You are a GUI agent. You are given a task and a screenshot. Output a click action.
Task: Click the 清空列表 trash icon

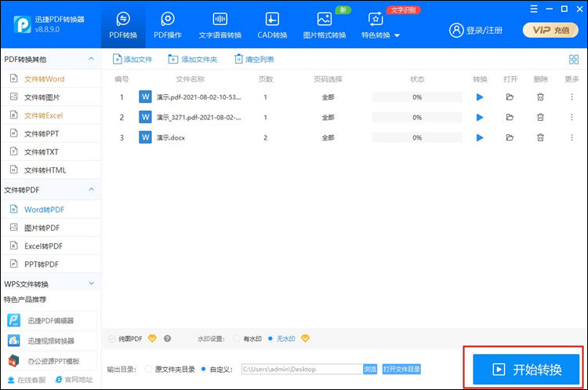point(239,59)
